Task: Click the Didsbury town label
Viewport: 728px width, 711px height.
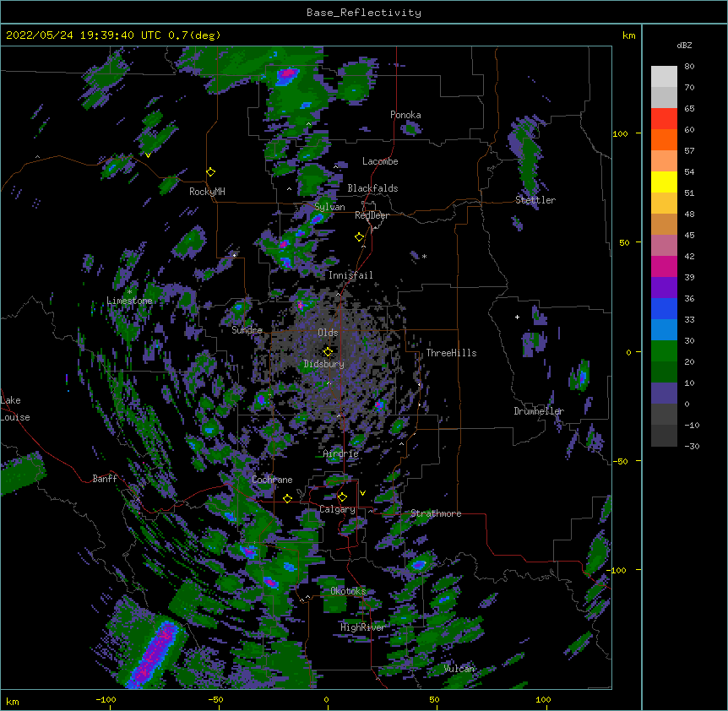Action: tap(324, 364)
